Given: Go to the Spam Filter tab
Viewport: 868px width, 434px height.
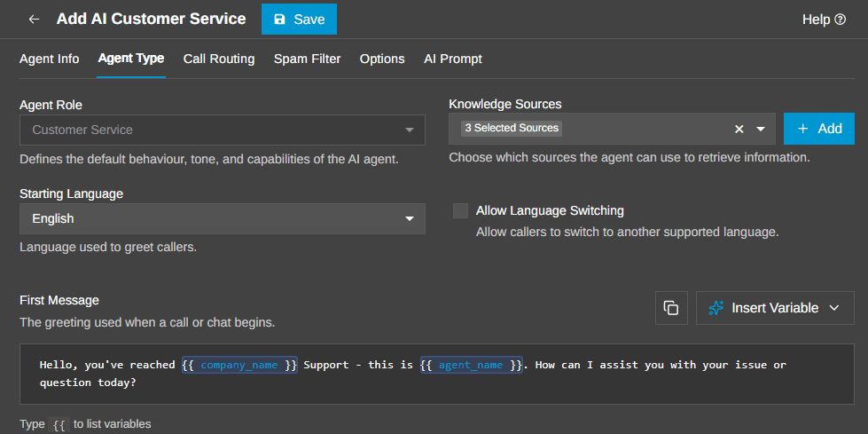Looking at the screenshot, I should (x=308, y=59).
